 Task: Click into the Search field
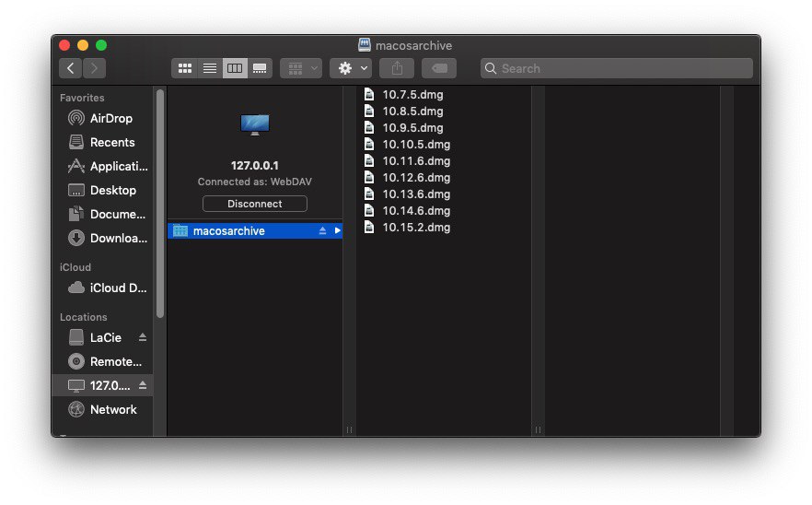616,68
